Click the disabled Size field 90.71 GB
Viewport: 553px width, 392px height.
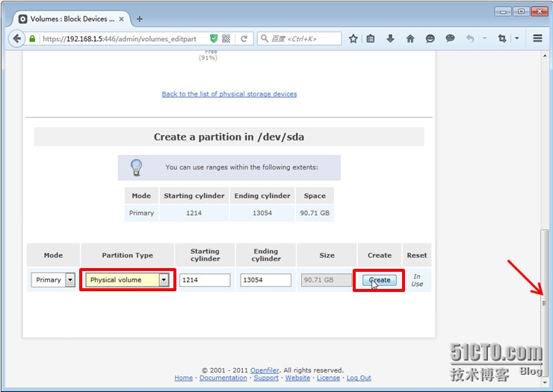coord(327,280)
